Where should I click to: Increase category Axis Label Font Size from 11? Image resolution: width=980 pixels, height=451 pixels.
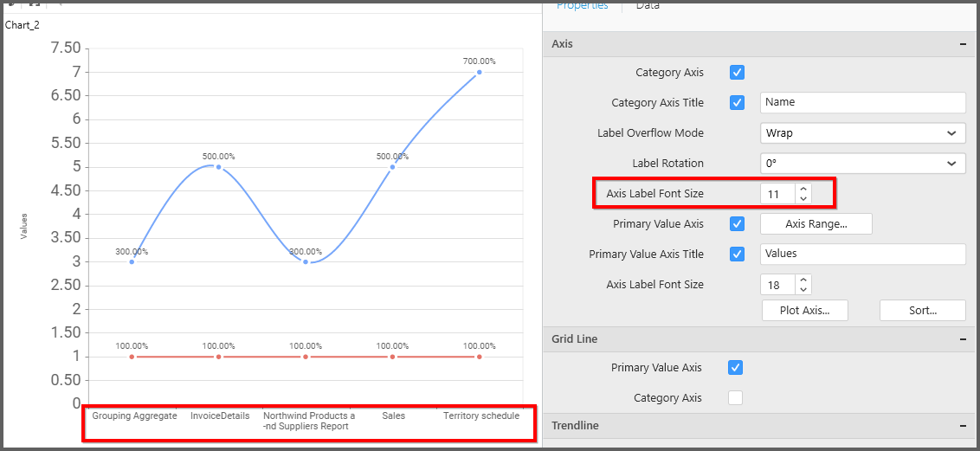tap(803, 190)
